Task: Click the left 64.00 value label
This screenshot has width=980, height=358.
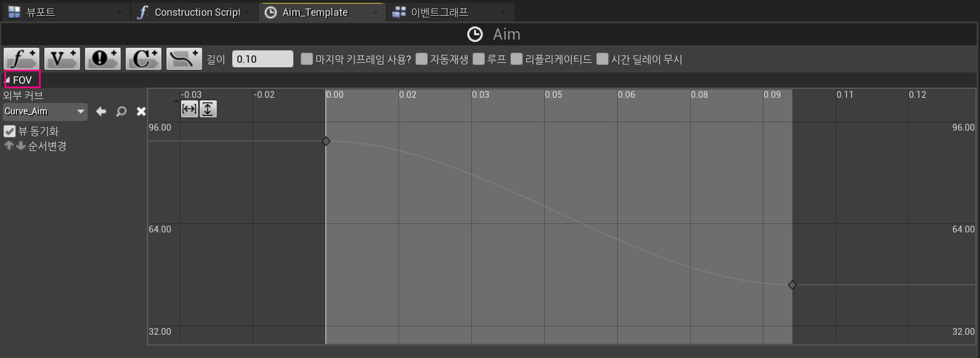Action: [160, 229]
